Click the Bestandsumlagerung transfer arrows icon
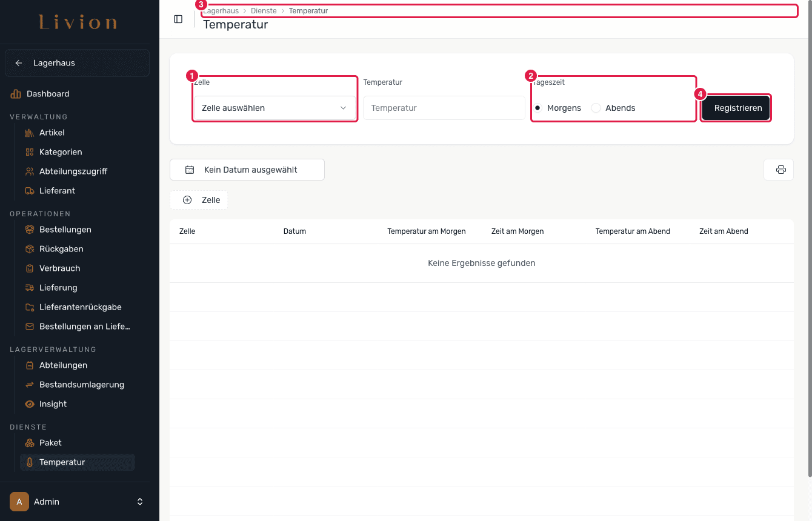This screenshot has width=812, height=521. click(x=30, y=385)
